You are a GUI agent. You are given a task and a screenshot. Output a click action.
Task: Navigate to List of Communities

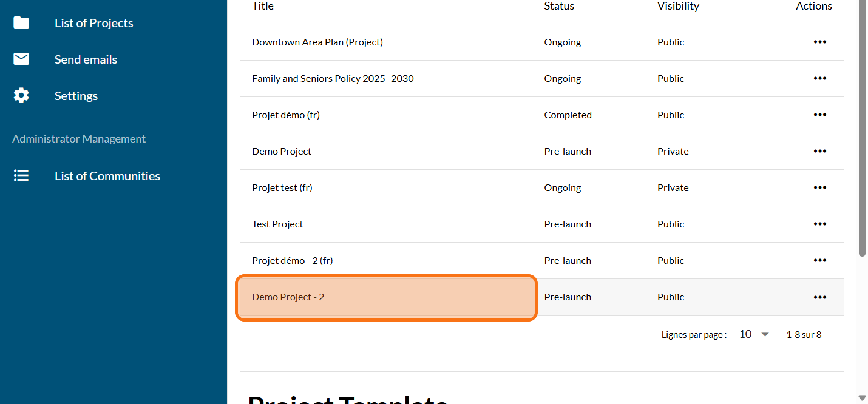point(107,176)
